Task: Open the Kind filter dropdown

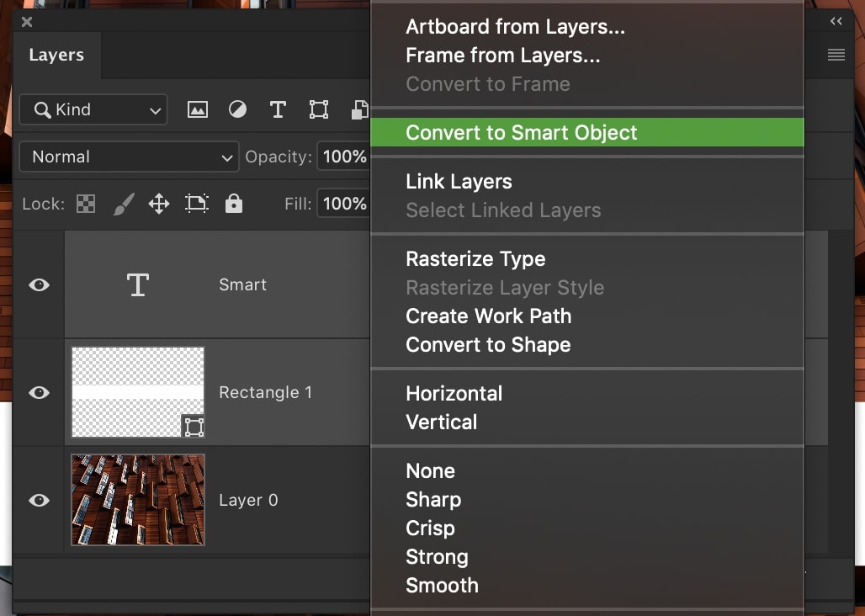Action: coord(93,109)
